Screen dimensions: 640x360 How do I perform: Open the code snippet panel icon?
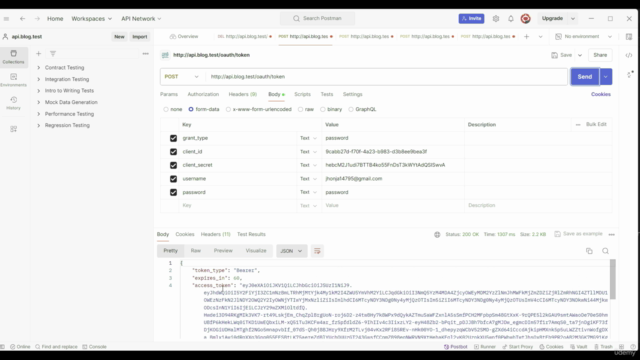629,55
